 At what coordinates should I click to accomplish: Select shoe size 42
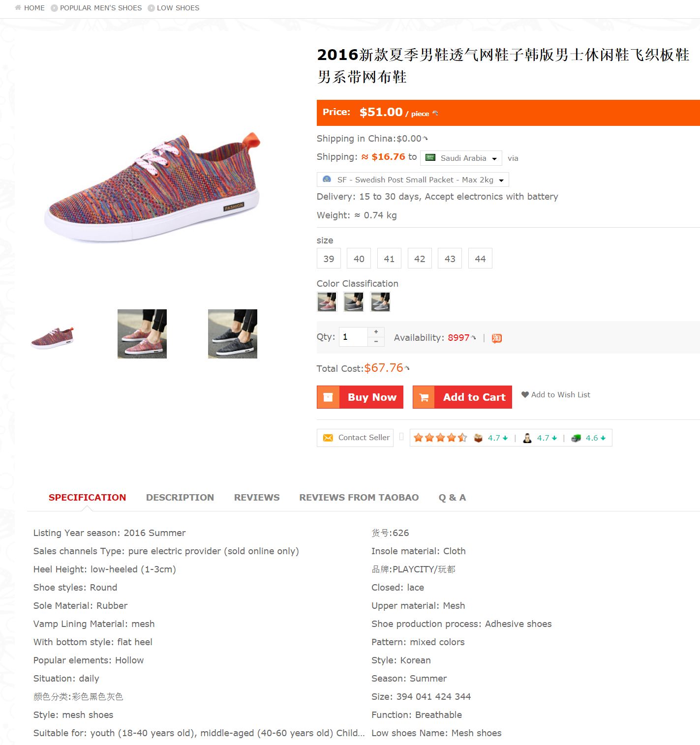point(420,259)
